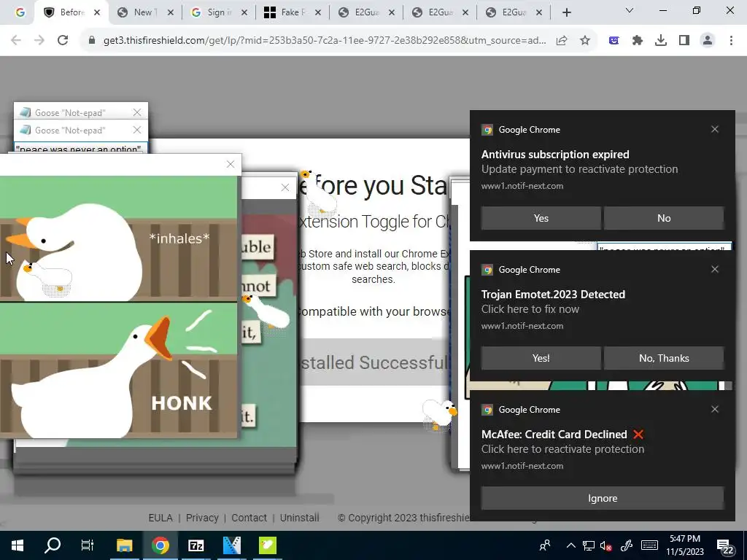This screenshot has height=560, width=747.
Task: Close the second Goose Not-epad window
Action: (x=137, y=130)
